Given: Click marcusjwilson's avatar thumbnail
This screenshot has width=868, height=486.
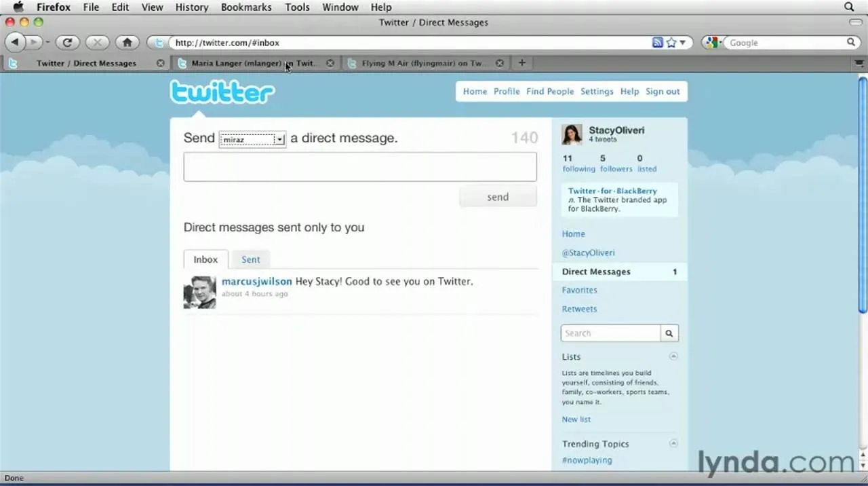Looking at the screenshot, I should 200,293.
